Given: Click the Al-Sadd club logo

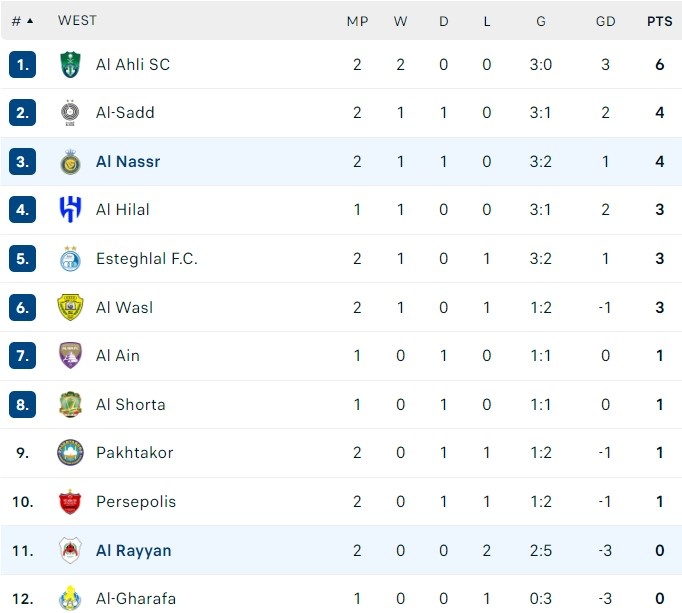Looking at the screenshot, I should pos(70,113).
